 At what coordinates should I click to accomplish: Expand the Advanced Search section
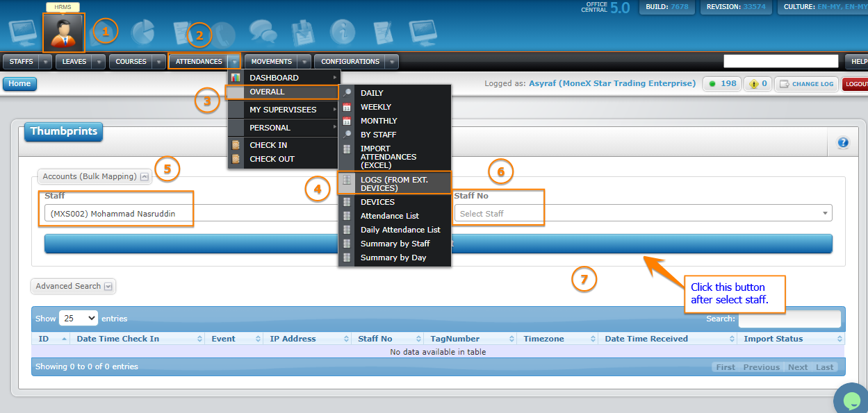pos(73,286)
